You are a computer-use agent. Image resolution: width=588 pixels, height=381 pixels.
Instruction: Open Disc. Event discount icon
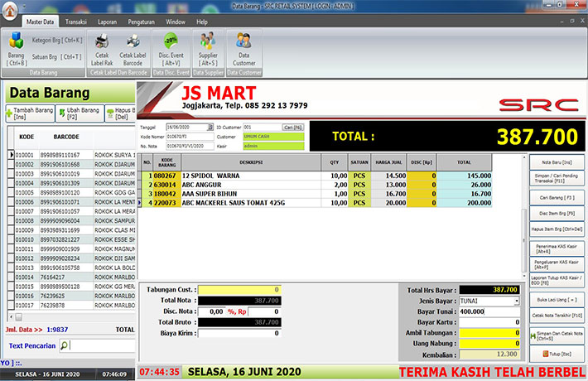(x=171, y=49)
